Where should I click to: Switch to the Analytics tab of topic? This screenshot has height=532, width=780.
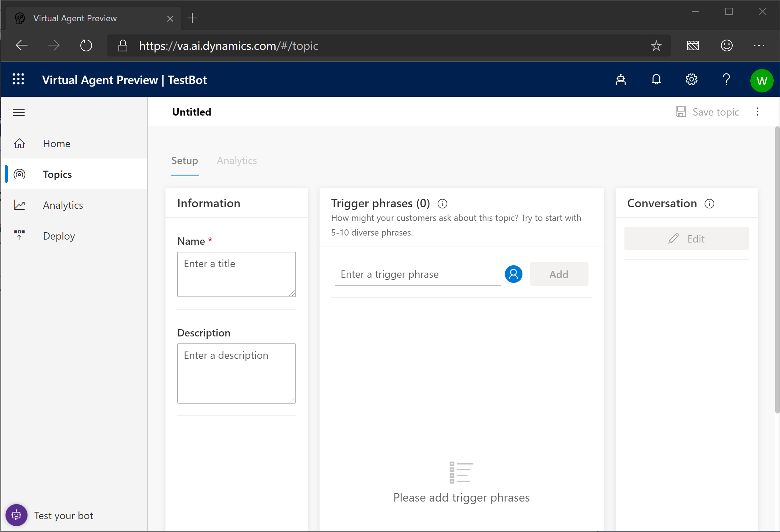click(x=237, y=161)
